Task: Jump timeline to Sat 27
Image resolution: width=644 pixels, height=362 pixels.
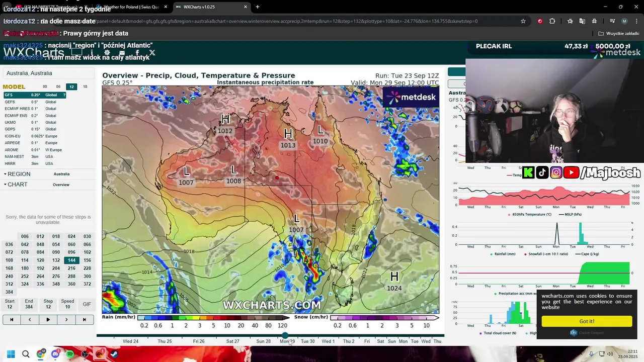Action: pyautogui.click(x=233, y=341)
